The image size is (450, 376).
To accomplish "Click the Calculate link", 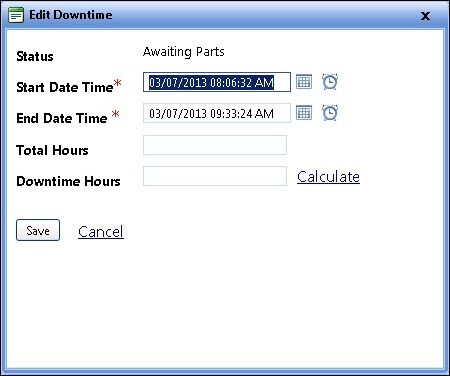I will pyautogui.click(x=328, y=177).
